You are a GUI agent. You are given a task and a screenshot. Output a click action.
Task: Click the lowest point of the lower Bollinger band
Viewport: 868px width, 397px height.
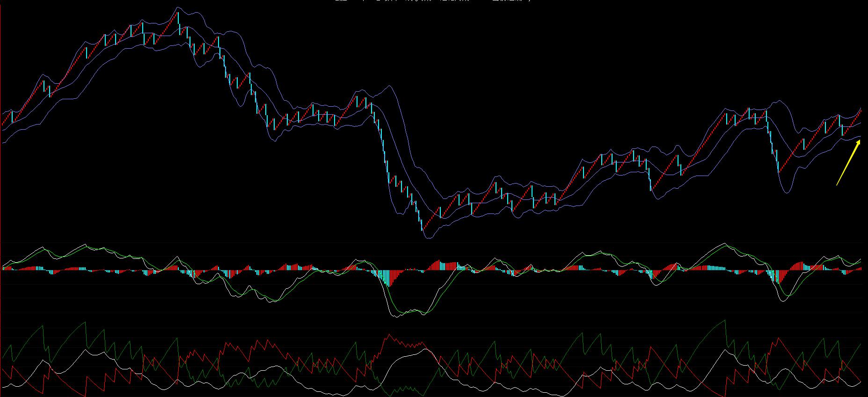pyautogui.click(x=428, y=238)
